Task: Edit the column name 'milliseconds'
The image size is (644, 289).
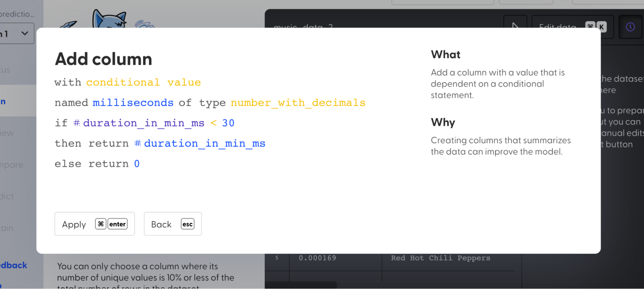Action: [x=133, y=103]
